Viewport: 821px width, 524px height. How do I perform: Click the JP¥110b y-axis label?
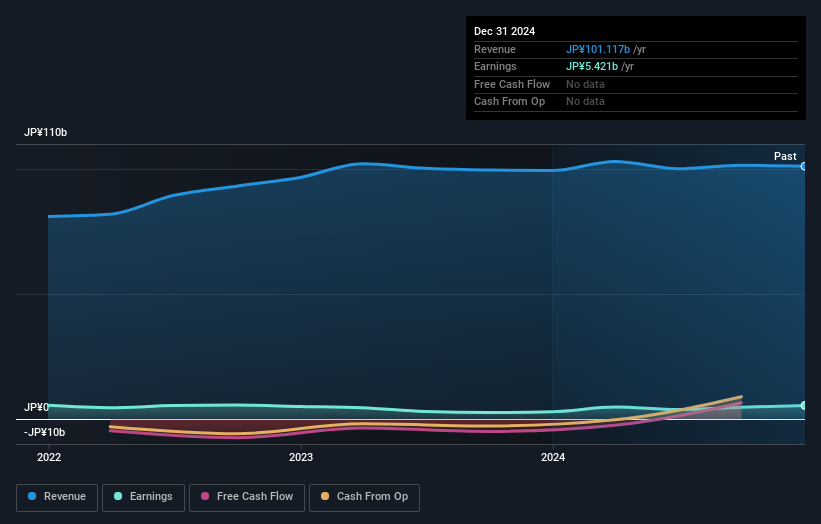click(x=46, y=132)
